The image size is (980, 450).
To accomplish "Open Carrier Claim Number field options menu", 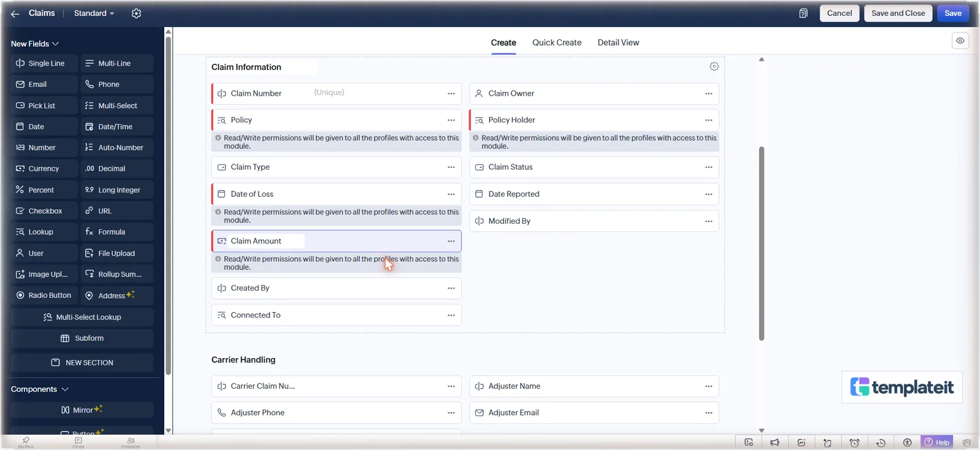I will [451, 386].
